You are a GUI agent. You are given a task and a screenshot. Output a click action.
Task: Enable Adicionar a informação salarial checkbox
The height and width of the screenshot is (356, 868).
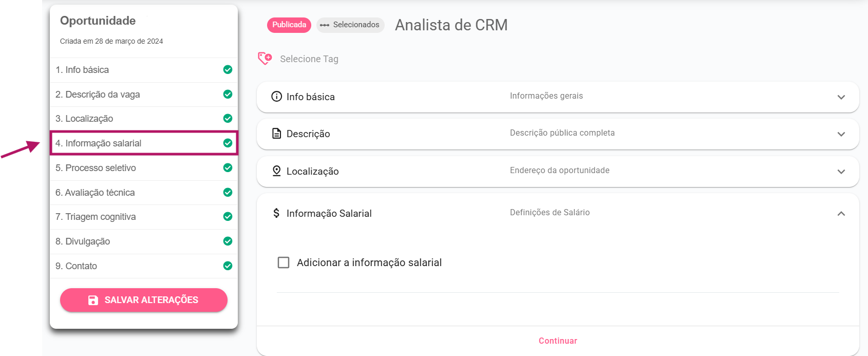tap(284, 263)
